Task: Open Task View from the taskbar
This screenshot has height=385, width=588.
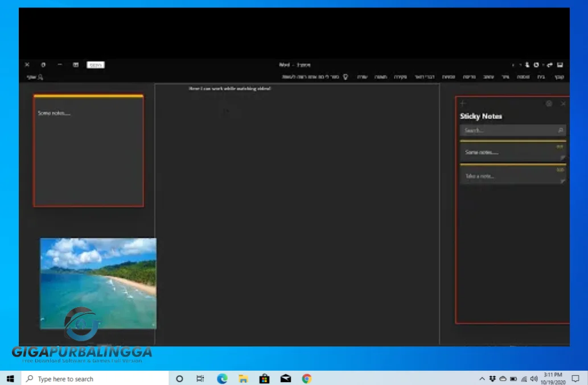Action: pyautogui.click(x=200, y=379)
